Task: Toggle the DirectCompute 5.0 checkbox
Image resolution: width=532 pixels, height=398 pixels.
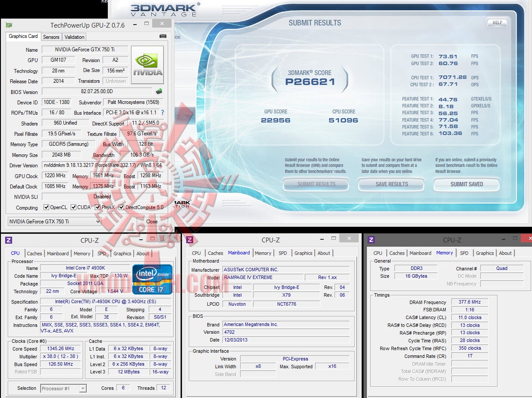Action: click(x=122, y=207)
